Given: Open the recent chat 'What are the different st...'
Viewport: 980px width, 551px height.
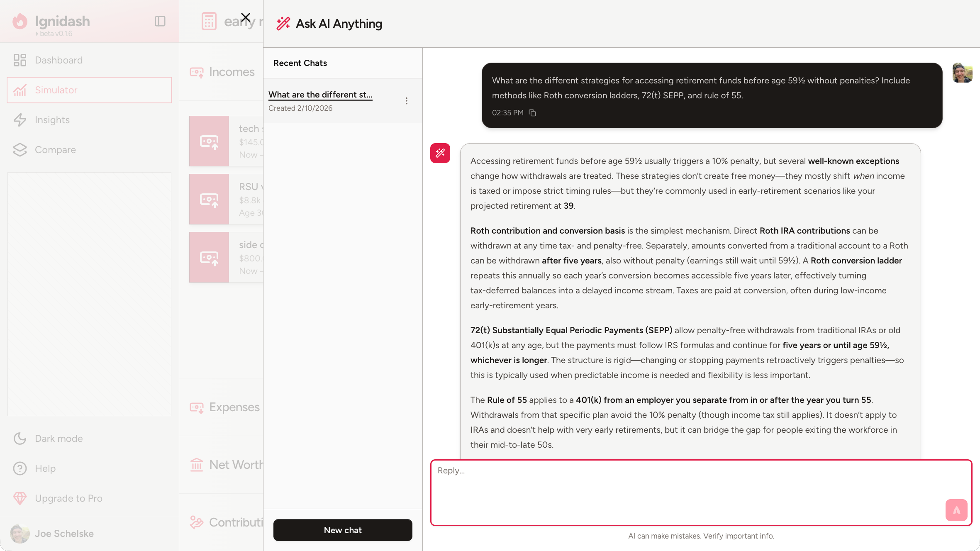Looking at the screenshot, I should [x=320, y=95].
